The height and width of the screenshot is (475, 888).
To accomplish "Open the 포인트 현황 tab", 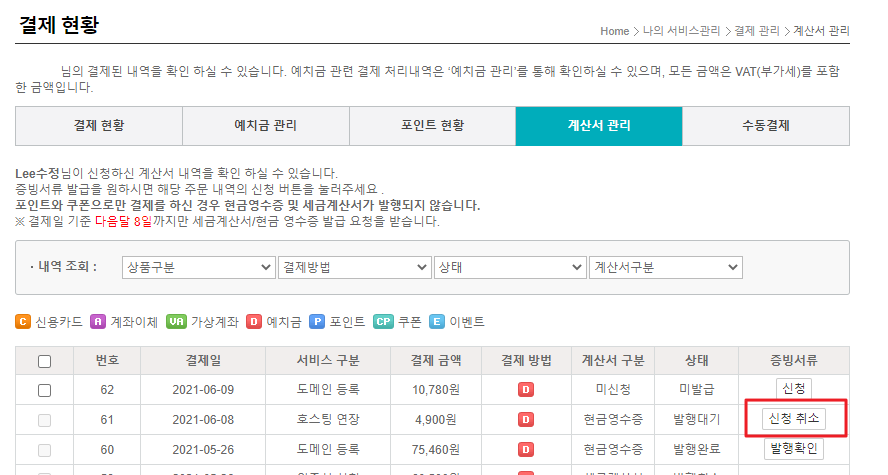I will pyautogui.click(x=432, y=126).
